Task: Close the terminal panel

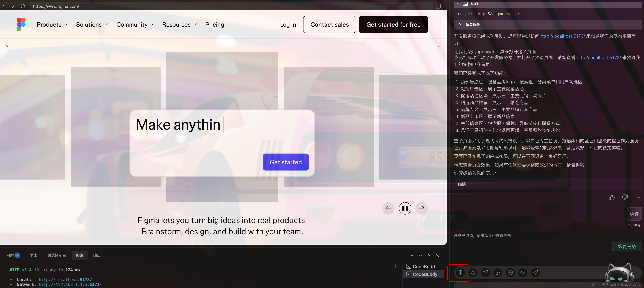Action: (437, 255)
